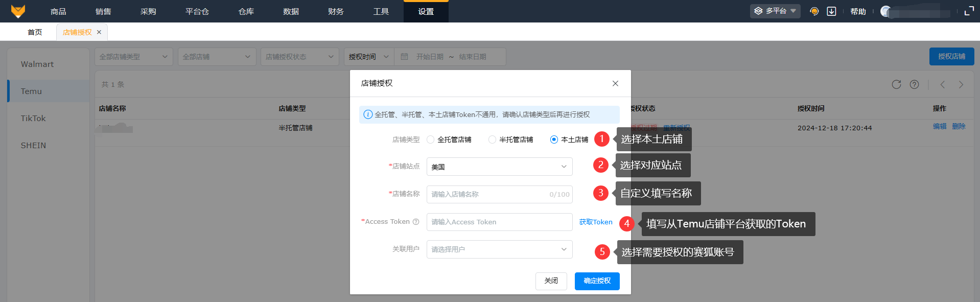
Task: Click the 编辑 link in the table row
Action: point(940,126)
